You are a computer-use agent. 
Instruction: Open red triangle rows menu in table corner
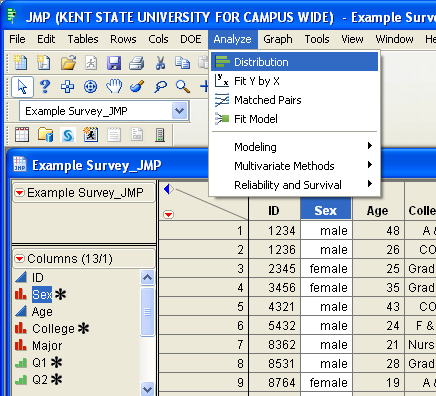pyautogui.click(x=169, y=215)
